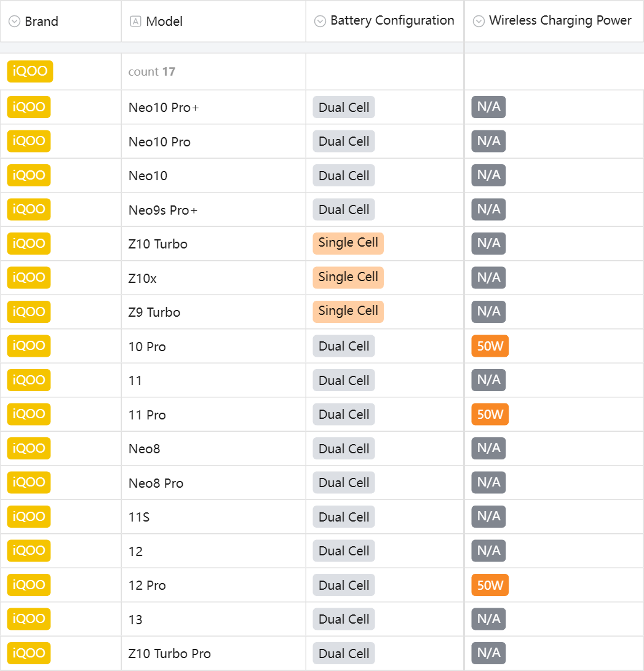The image size is (644, 671).
Task: Click the Model column text-type icon
Action: [135, 22]
